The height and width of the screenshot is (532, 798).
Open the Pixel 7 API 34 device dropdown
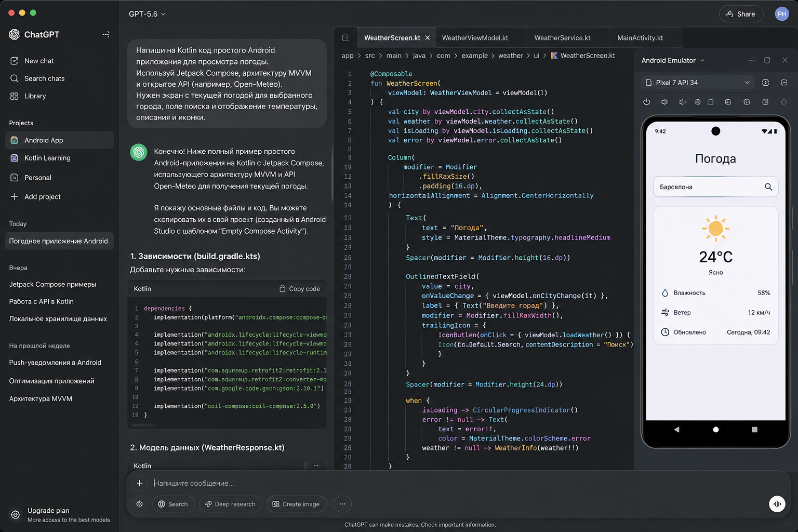pyautogui.click(x=698, y=83)
